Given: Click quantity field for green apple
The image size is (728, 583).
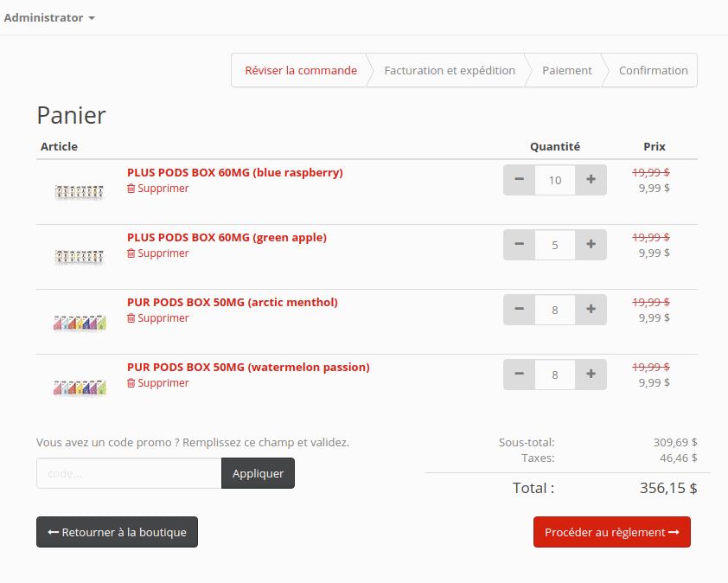Looking at the screenshot, I should [555, 245].
